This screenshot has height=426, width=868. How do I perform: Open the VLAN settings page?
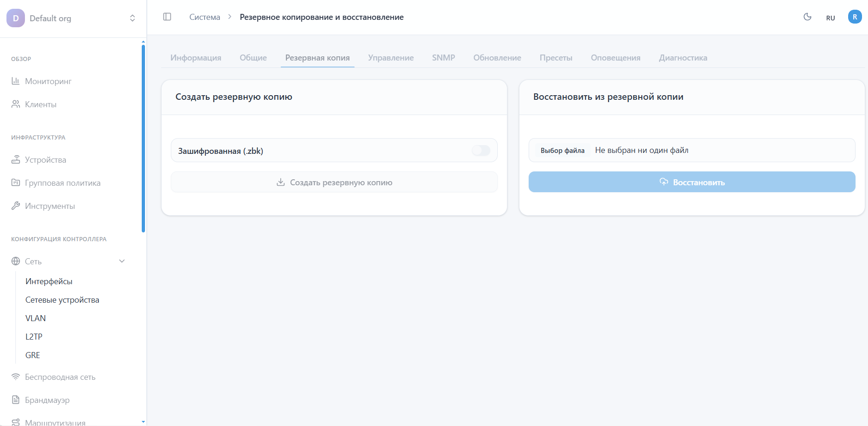tap(36, 317)
